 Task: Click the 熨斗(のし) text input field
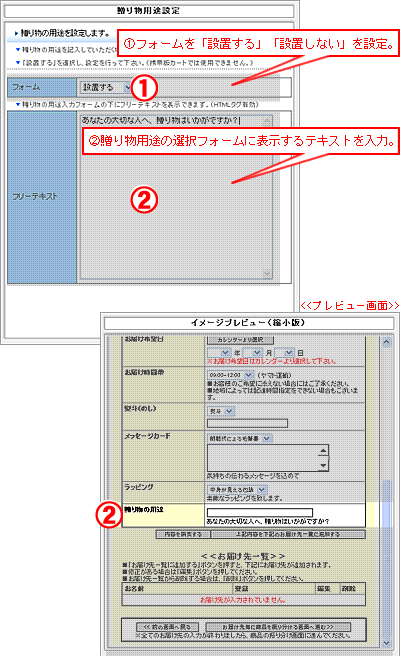[x=247, y=423]
